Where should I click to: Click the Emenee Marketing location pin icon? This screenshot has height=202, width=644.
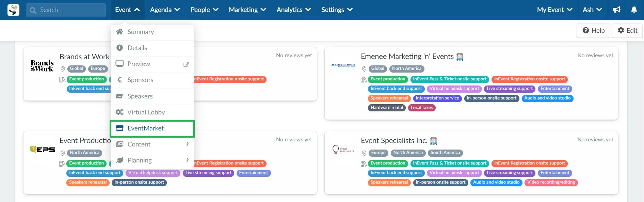pos(364,69)
